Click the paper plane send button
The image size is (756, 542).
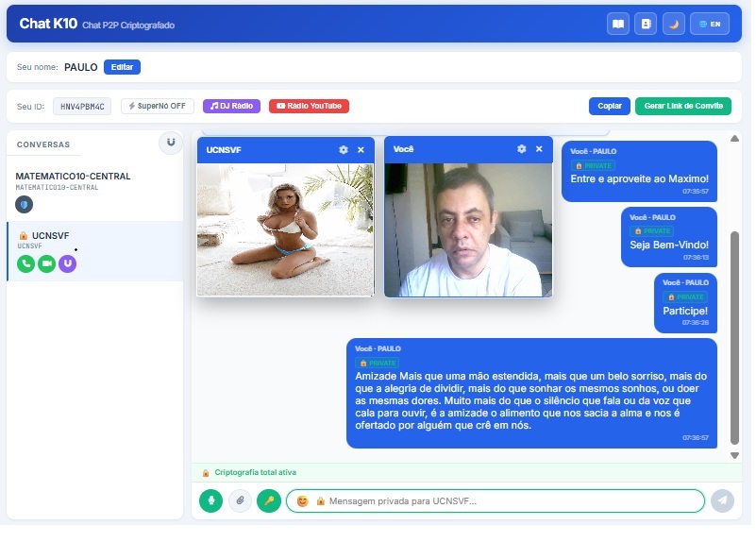723,500
